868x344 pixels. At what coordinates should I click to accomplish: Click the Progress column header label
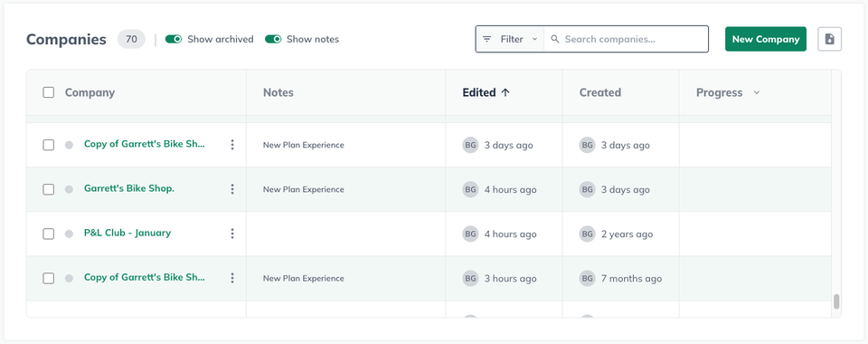click(719, 92)
